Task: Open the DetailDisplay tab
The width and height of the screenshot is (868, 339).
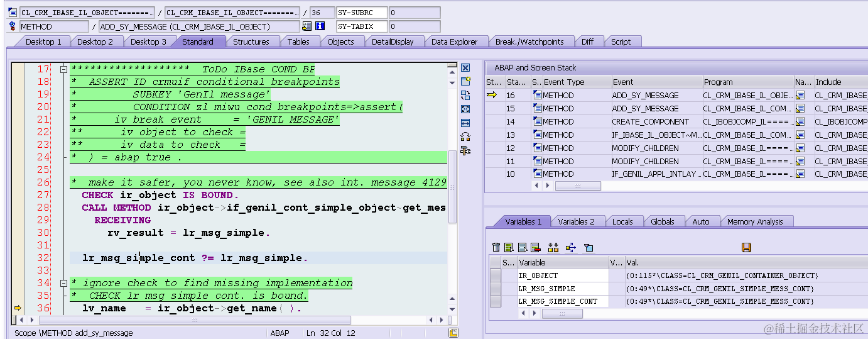Action: (x=393, y=42)
